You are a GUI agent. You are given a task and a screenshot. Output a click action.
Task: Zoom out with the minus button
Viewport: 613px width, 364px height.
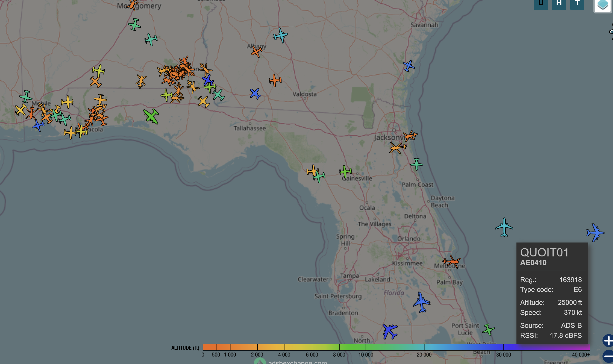[x=608, y=357]
